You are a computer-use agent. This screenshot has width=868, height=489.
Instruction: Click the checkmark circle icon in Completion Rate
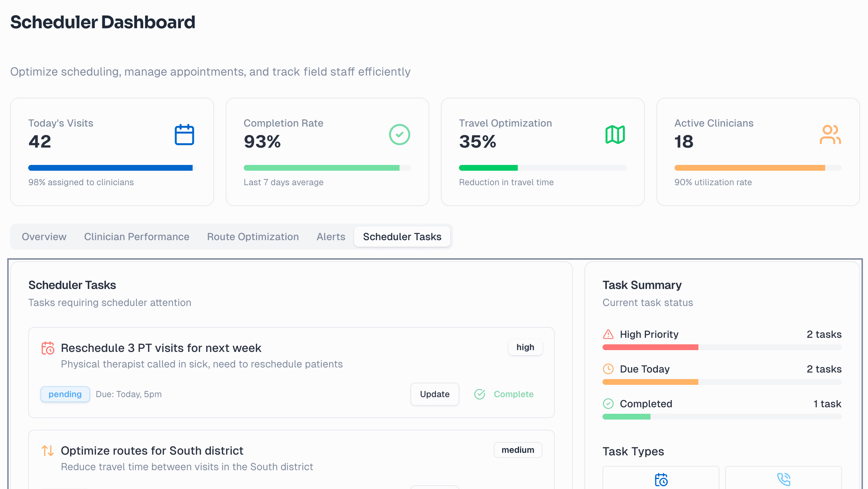pyautogui.click(x=399, y=135)
